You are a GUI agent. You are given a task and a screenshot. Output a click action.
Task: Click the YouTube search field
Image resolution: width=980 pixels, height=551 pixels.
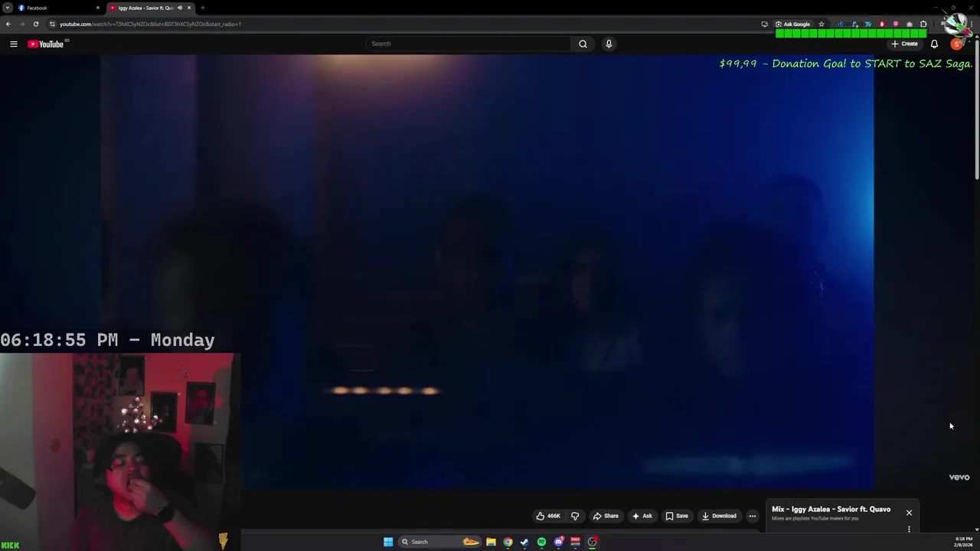(468, 44)
